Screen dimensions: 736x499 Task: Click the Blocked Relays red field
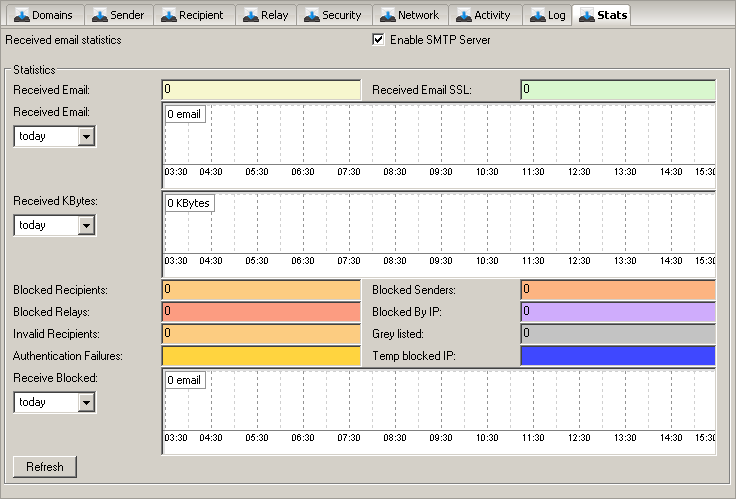[x=260, y=312]
